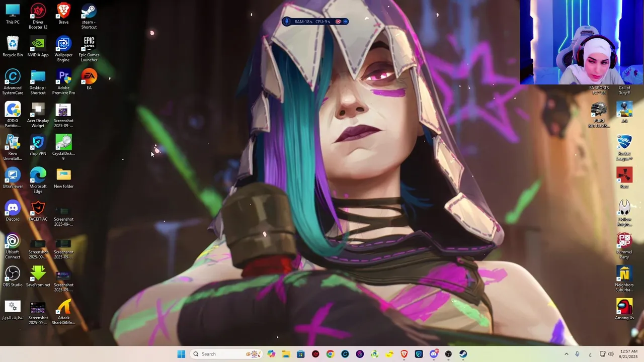Click the RAM 18% CPU 9% monitor widget
Viewport: 644px width, 362px height.
click(x=315, y=22)
